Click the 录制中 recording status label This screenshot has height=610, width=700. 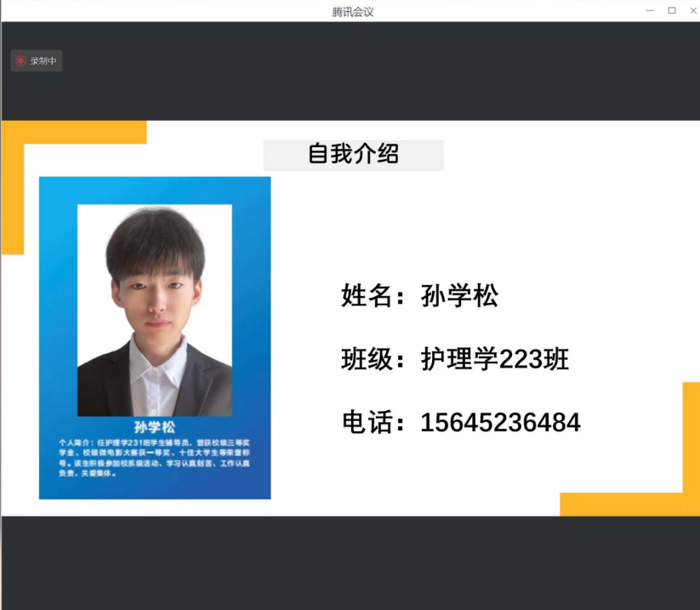point(43,61)
